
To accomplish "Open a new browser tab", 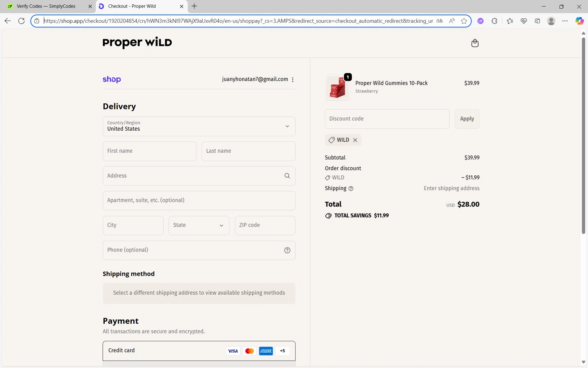I will (x=194, y=6).
